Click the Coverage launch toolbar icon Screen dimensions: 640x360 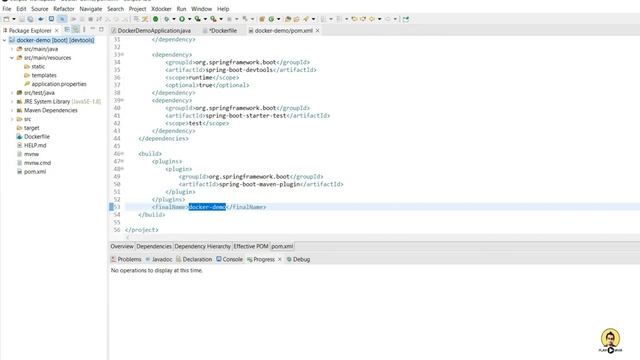click(x=198, y=19)
